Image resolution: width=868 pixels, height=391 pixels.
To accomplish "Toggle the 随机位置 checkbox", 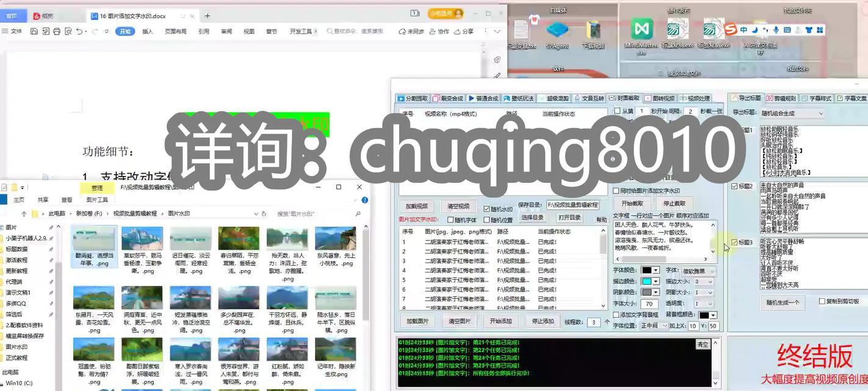I will point(487,220).
